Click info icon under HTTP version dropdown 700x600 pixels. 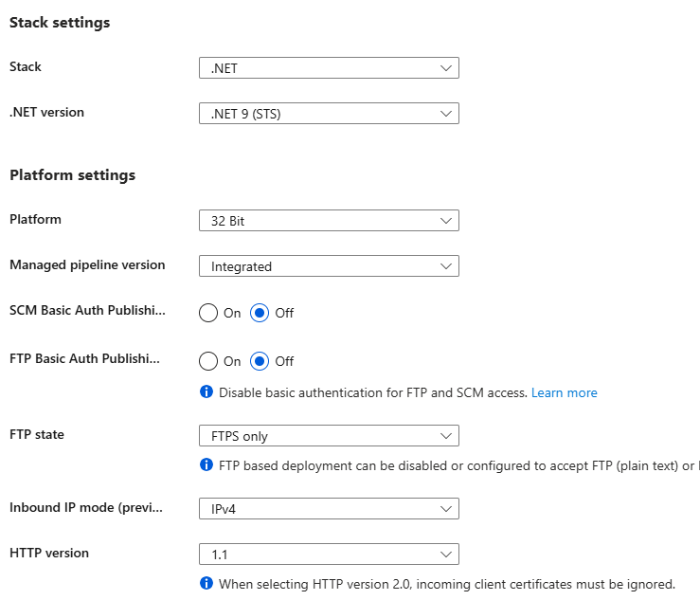coord(206,584)
